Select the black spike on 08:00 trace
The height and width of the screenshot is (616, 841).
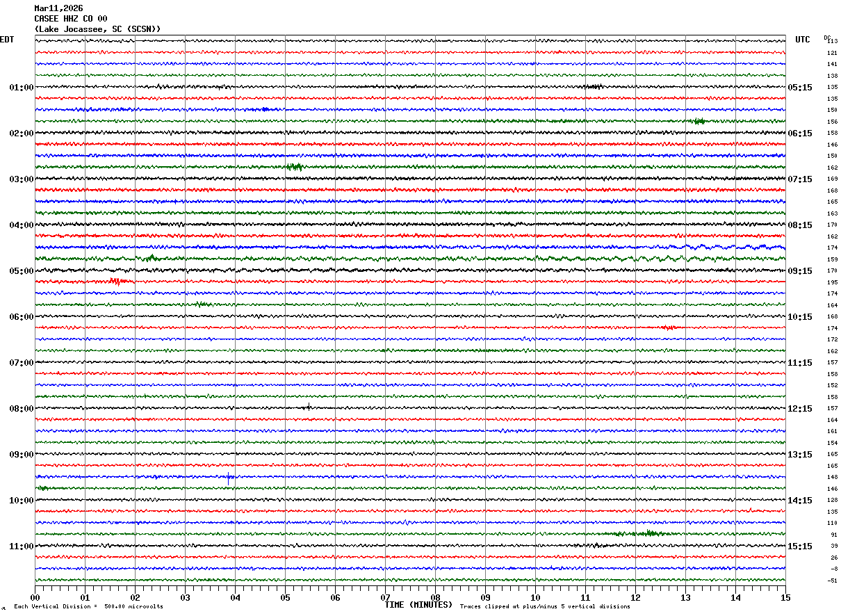(x=309, y=407)
